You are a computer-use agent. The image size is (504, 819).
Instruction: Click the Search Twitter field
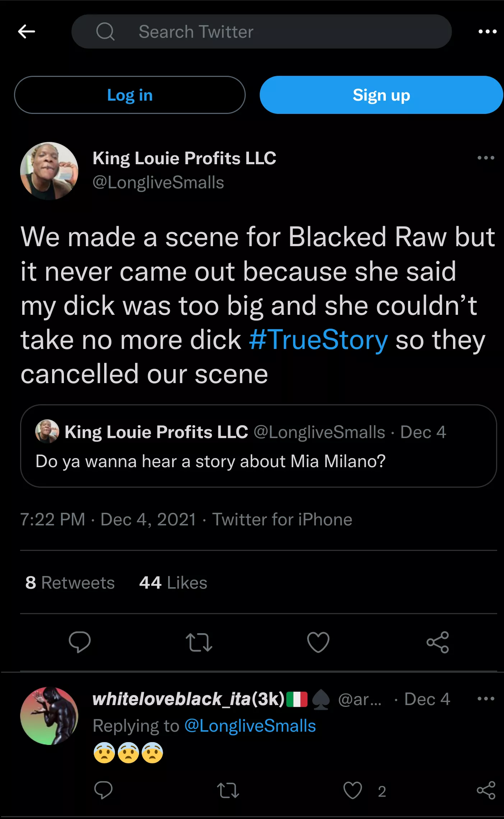(x=261, y=32)
